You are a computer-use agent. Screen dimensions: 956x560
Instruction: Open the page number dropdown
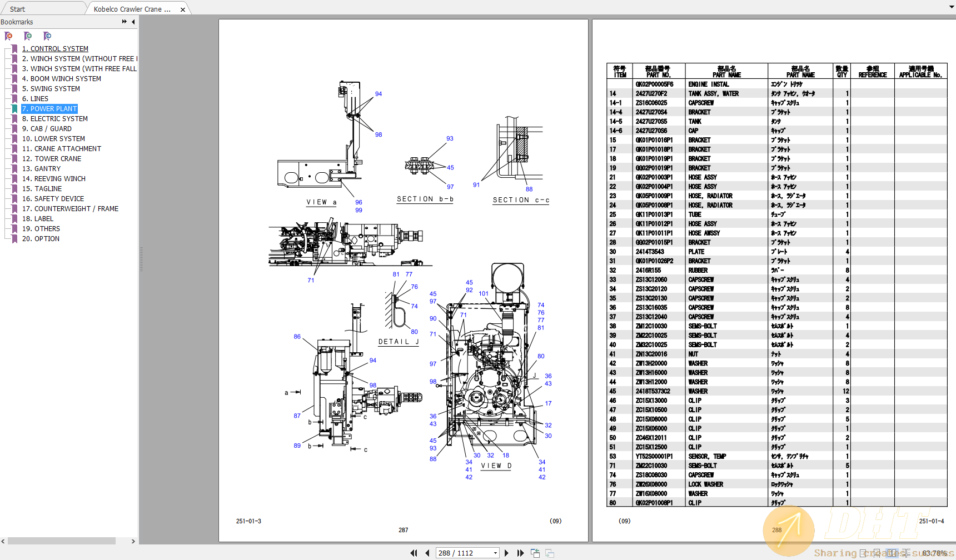point(495,553)
